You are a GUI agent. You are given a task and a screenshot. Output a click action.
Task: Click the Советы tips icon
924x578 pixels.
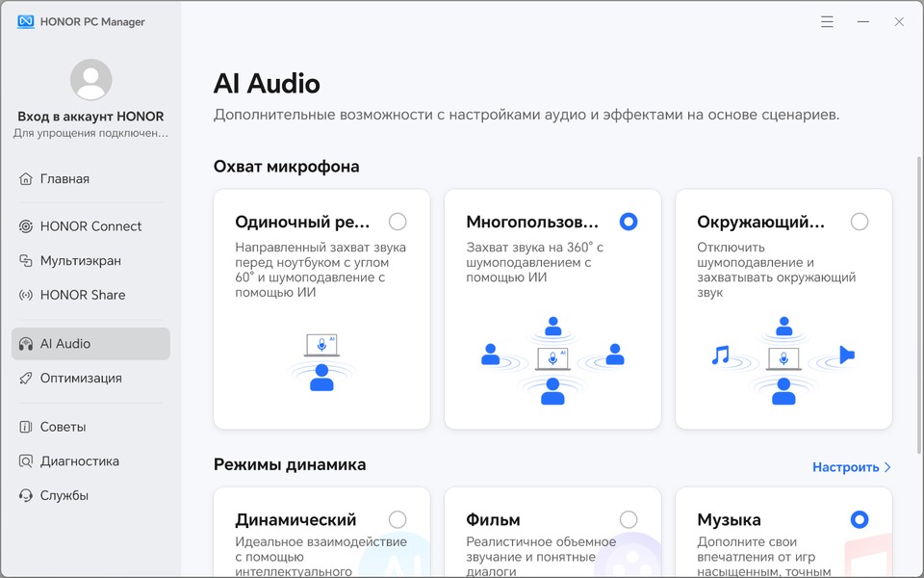[x=25, y=427]
